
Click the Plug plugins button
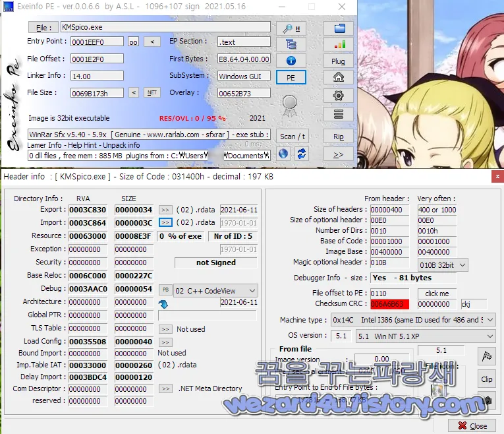tap(339, 61)
